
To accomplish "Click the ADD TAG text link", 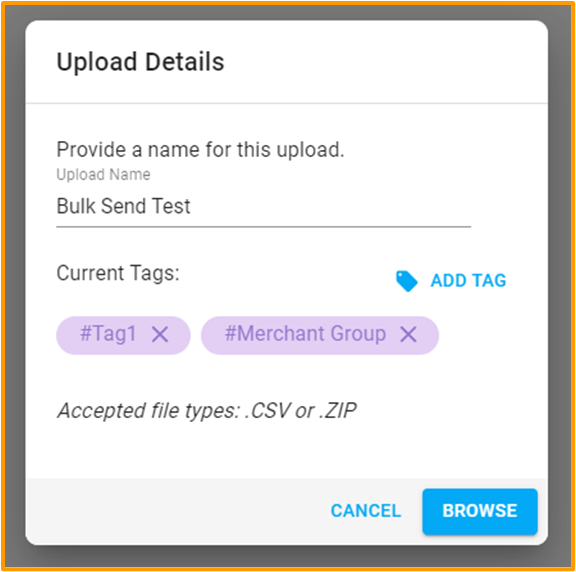I will tap(468, 281).
